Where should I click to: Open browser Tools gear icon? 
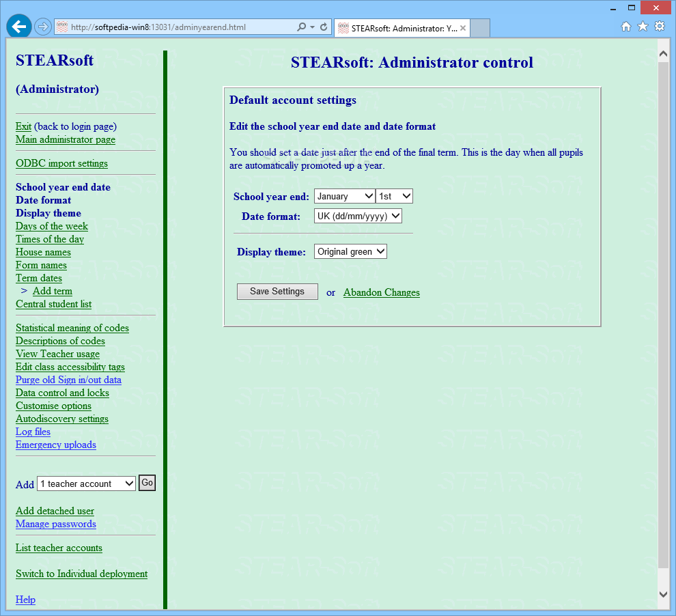pos(660,27)
